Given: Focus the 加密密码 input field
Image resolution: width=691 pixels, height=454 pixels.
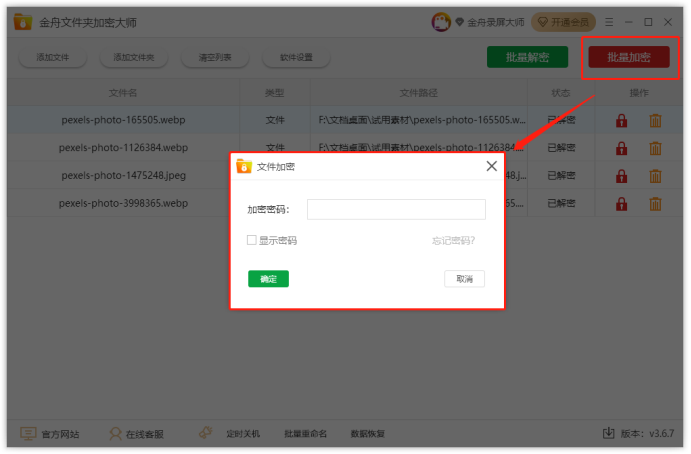Looking at the screenshot, I should pos(396,209).
